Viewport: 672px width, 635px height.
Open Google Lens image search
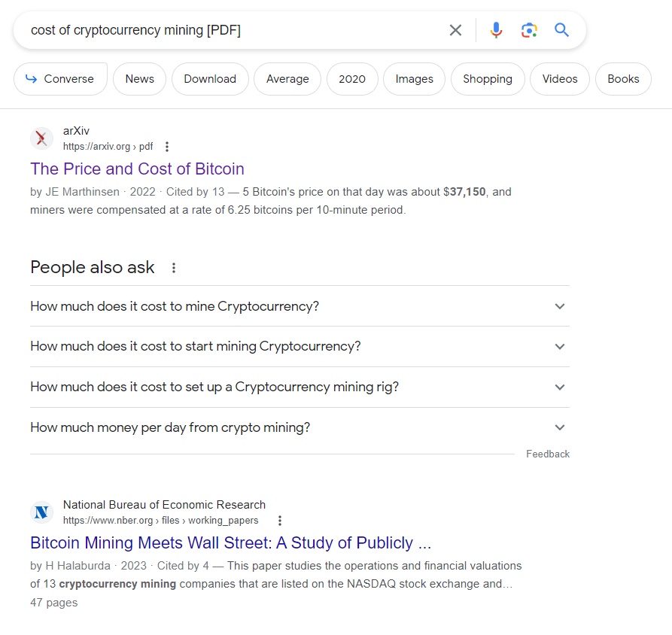point(529,30)
